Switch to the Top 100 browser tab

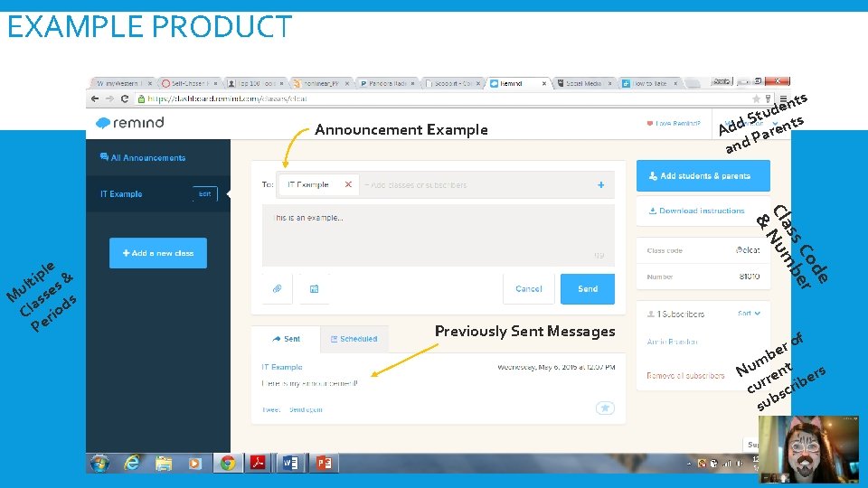(x=256, y=83)
